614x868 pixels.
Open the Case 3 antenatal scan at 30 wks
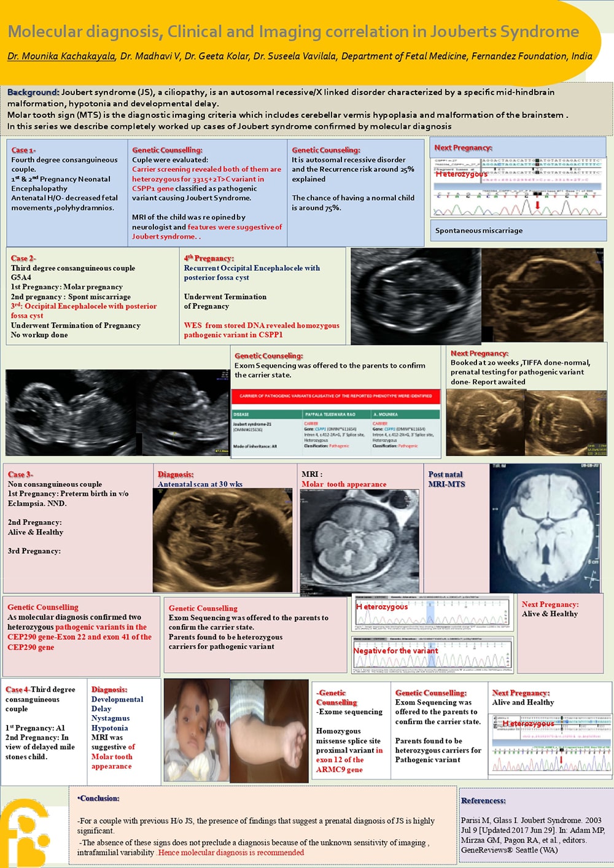click(222, 540)
